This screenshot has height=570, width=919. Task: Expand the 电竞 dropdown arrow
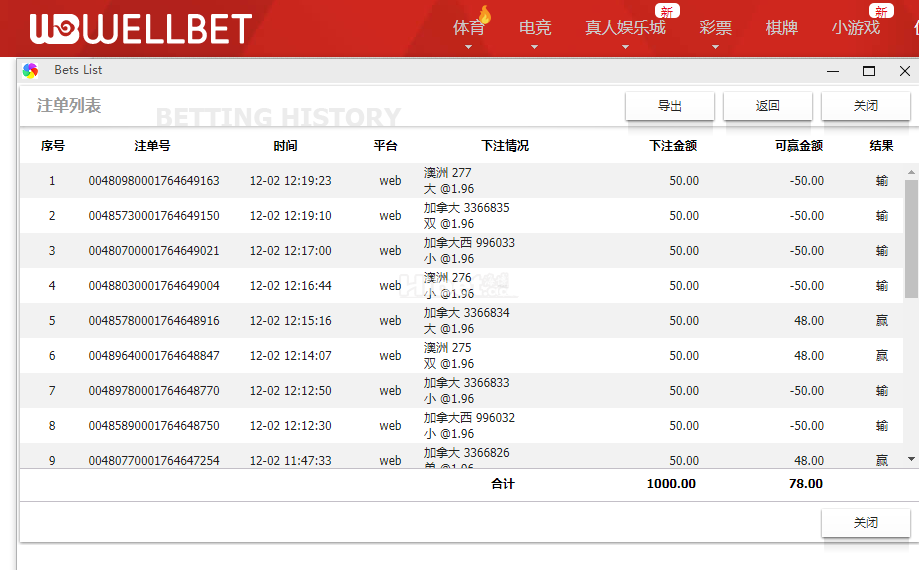click(x=535, y=46)
